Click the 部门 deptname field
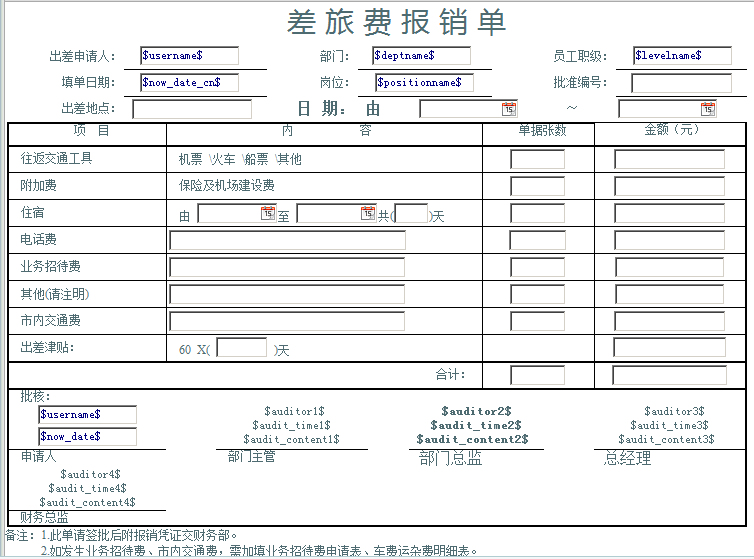754x559 pixels. (x=421, y=56)
